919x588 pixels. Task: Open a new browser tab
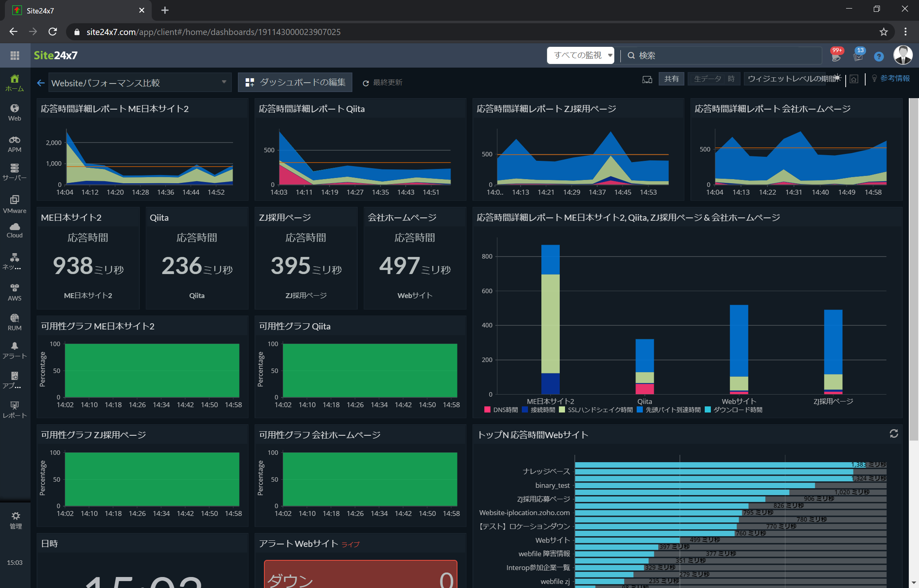click(165, 10)
